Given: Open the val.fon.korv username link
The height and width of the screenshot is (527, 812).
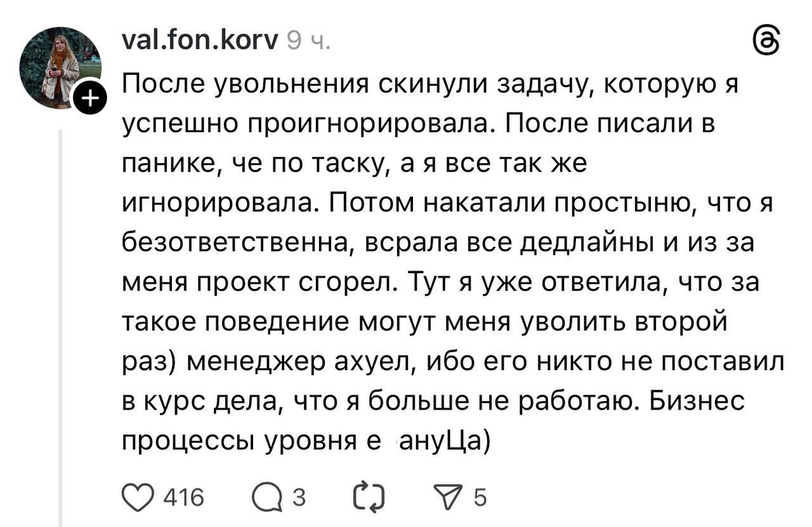Looking at the screenshot, I should point(199,41).
